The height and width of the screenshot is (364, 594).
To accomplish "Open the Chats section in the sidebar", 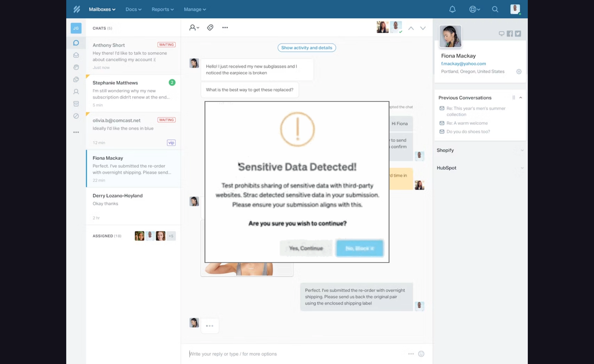I will pyautogui.click(x=76, y=43).
